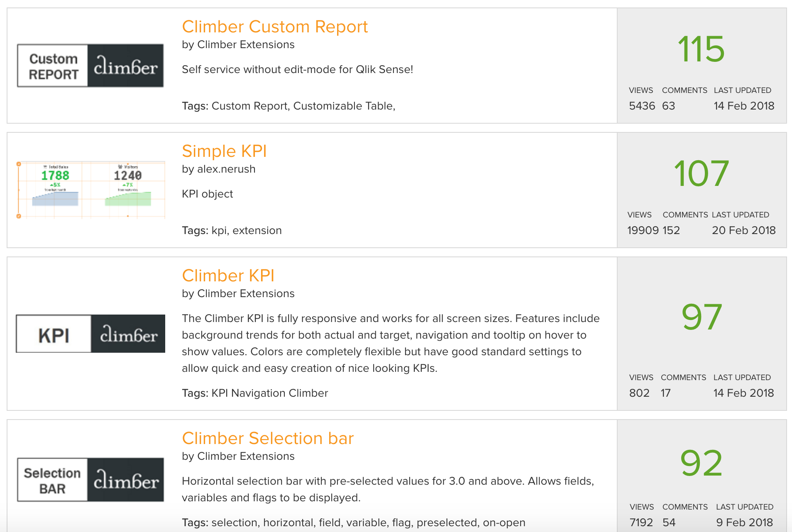
Task: Click last updated '20 Feb 2018'
Action: click(744, 231)
